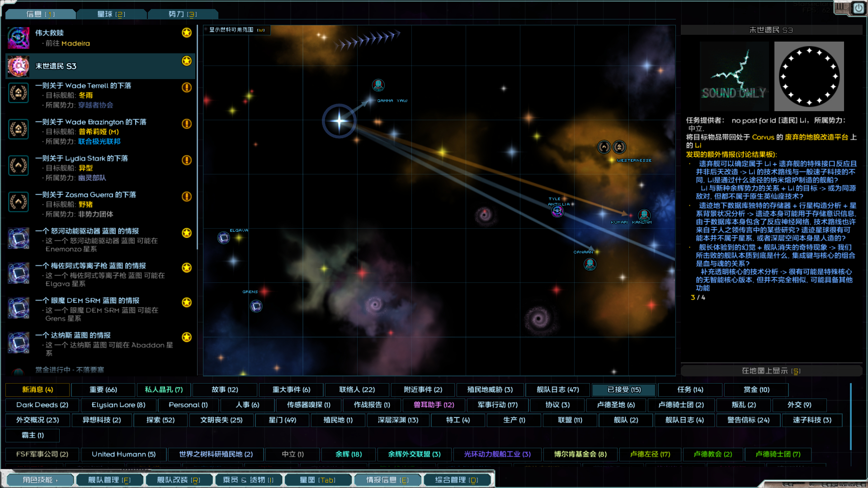Click the Gamma Yaw mission marker icon
The height and width of the screenshot is (488, 868).
378,84
